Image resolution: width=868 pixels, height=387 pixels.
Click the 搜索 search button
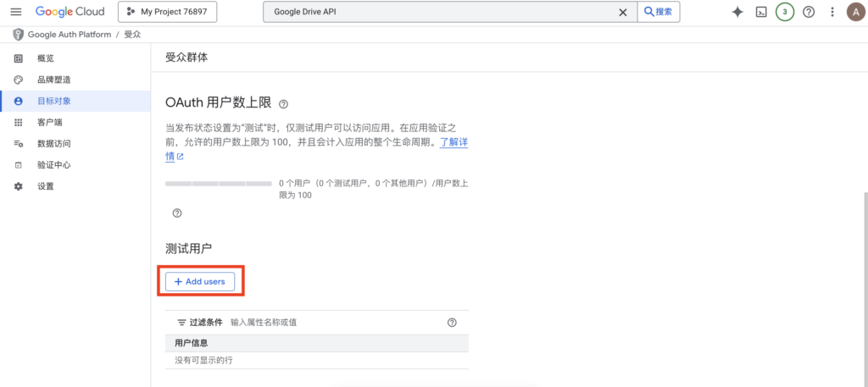click(x=659, y=12)
